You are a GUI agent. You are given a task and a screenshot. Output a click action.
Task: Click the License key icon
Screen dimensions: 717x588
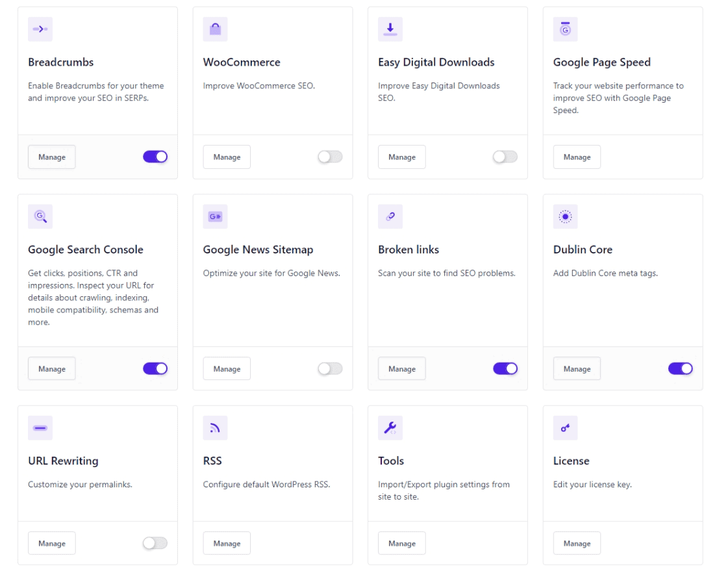point(565,428)
